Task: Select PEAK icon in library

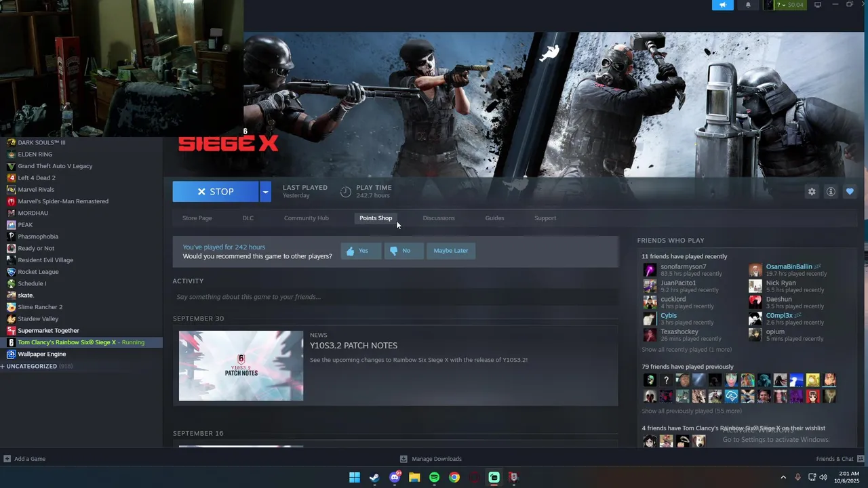Action: coord(11,225)
